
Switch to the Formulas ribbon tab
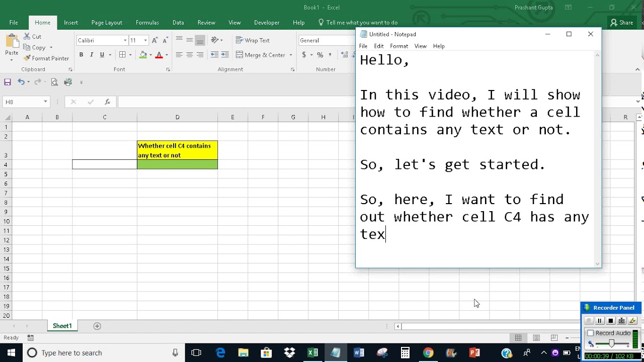click(x=147, y=23)
